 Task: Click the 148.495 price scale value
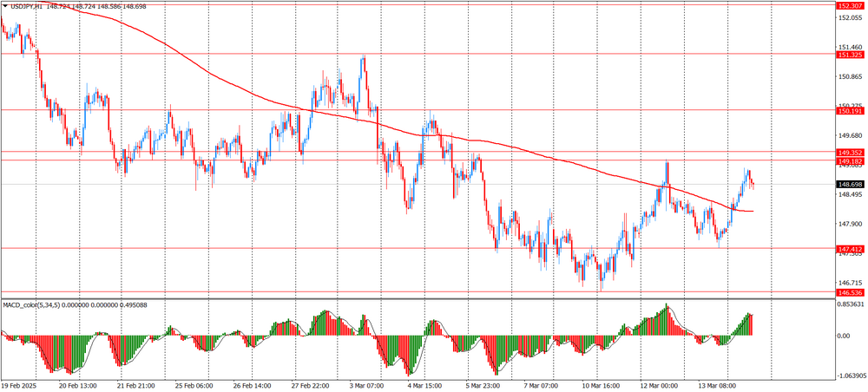pos(849,195)
